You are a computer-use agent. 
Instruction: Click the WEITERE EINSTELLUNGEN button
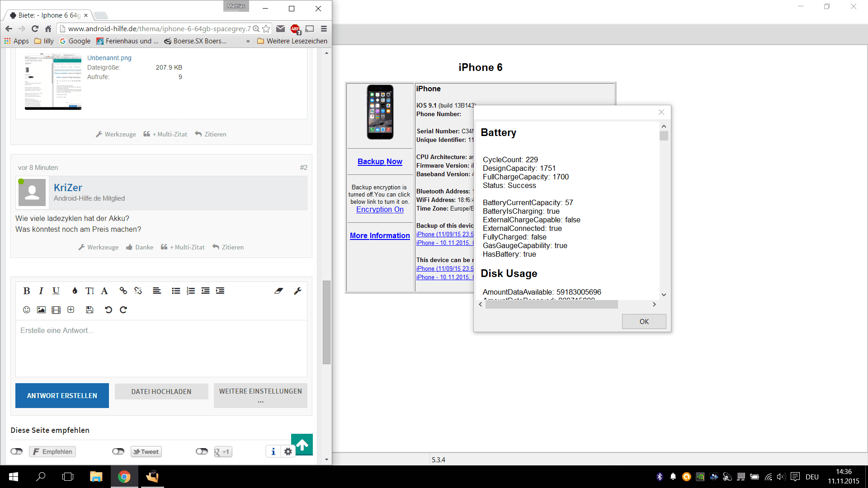point(260,395)
